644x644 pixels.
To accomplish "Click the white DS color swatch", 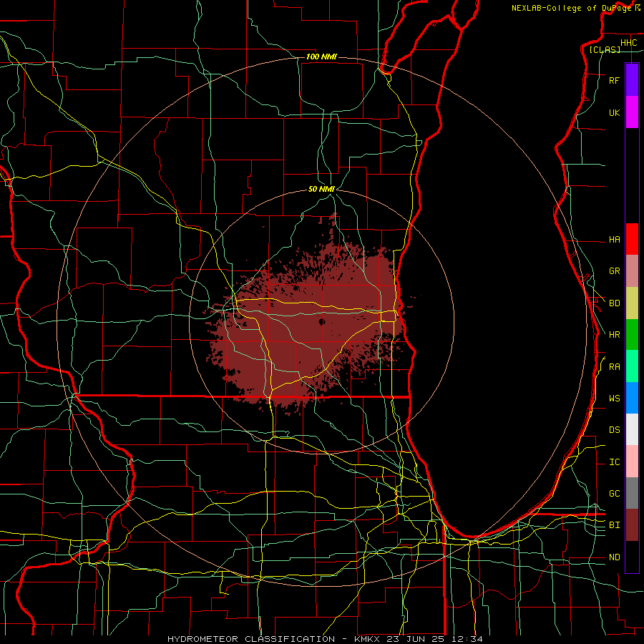I will (632, 429).
